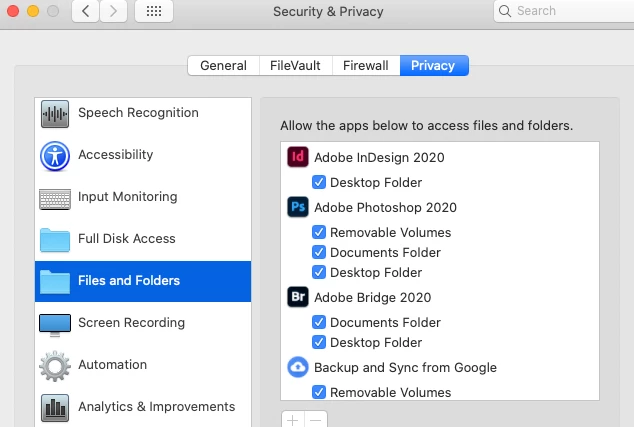Screen dimensions: 634x427
Task: Select the Privacy tab
Action: [x=434, y=66]
